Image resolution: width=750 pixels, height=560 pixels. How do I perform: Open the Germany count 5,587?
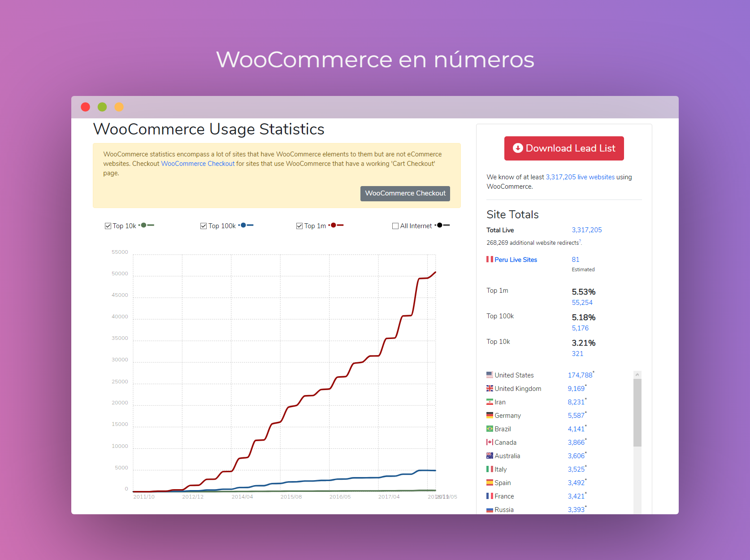point(576,416)
